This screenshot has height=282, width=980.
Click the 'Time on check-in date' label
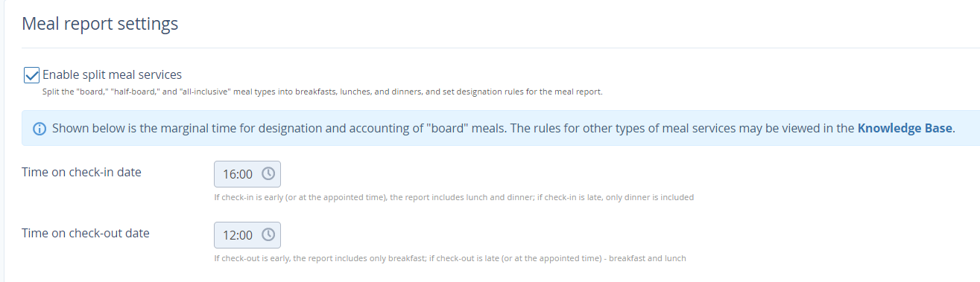(81, 172)
